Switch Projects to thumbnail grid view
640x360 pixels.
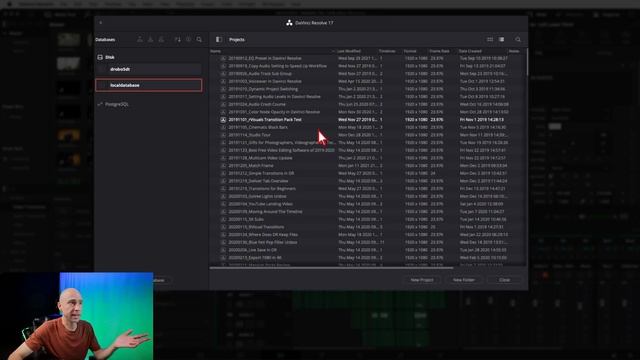[x=490, y=40]
